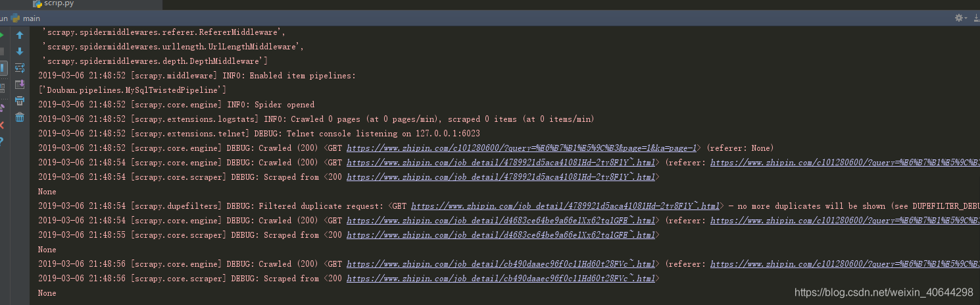Close the run tab with red X

point(2,125)
